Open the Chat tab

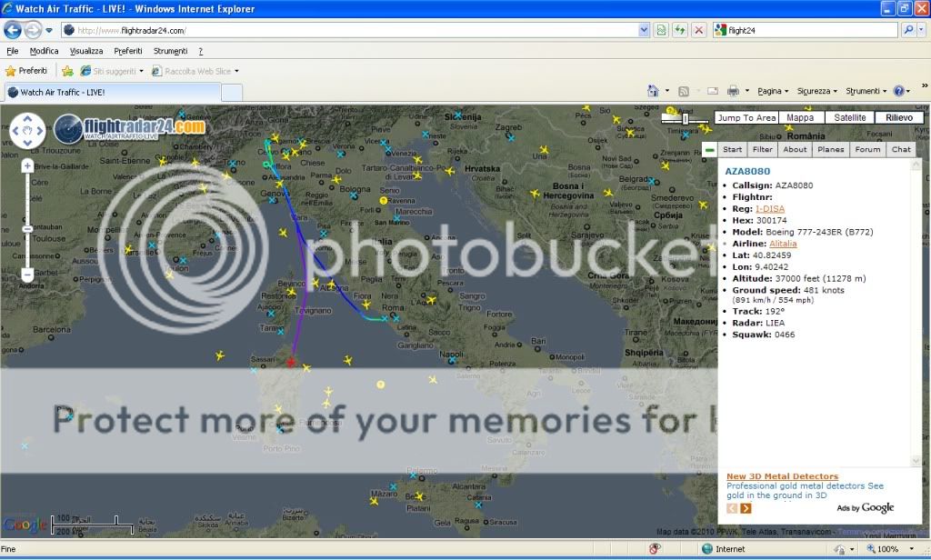click(x=901, y=150)
